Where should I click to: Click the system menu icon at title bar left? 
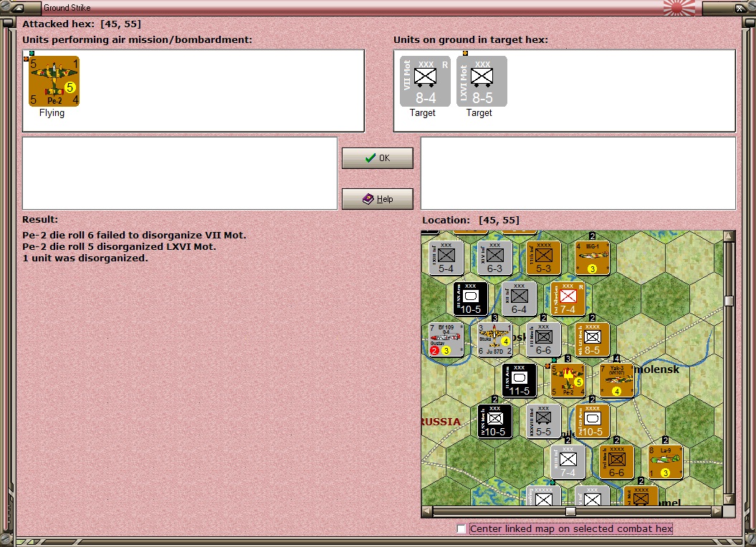(x=18, y=8)
